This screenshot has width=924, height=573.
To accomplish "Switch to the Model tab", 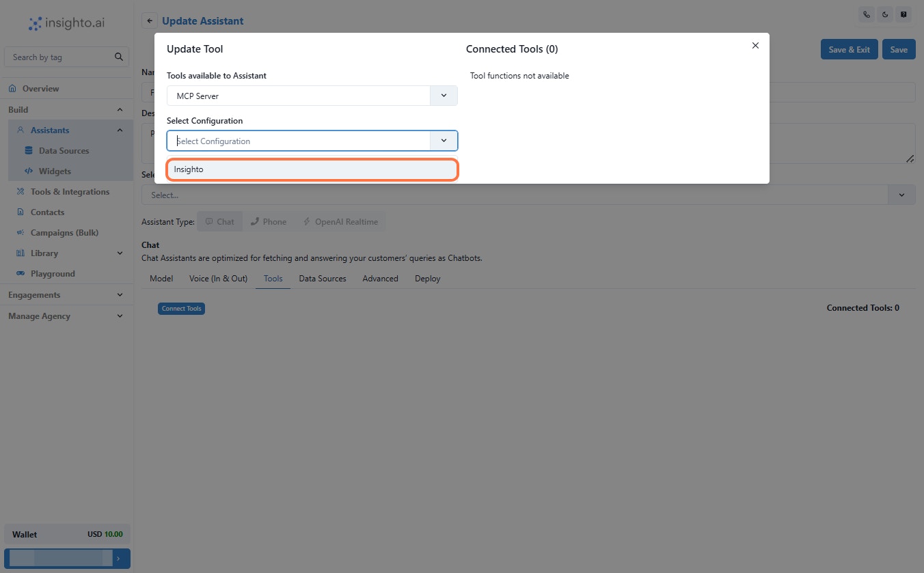I will (x=161, y=279).
